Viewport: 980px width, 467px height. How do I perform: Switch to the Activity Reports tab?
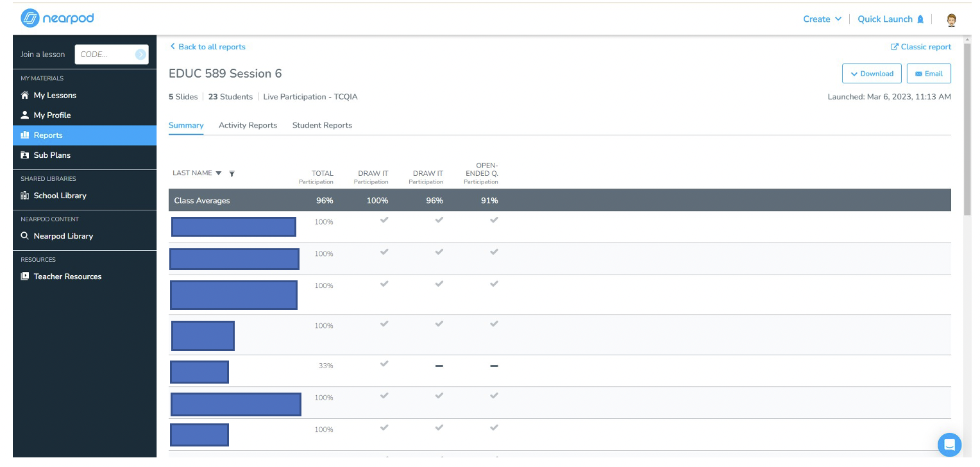coord(248,125)
